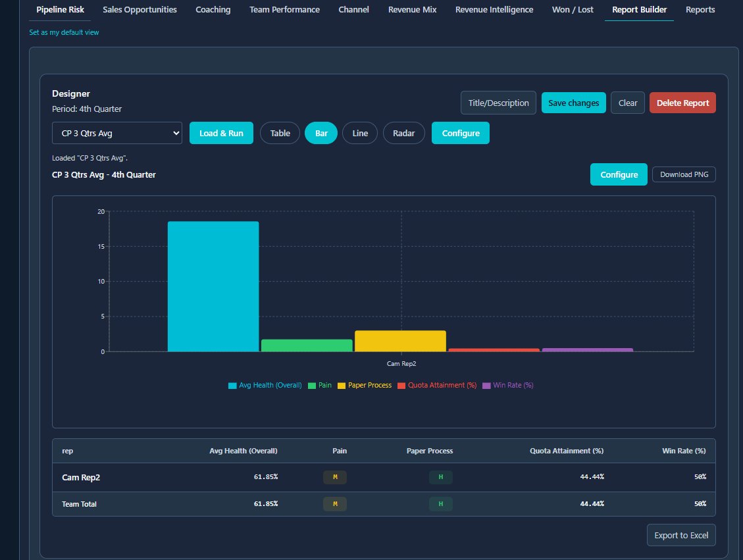Open the Won / Lost tab

click(x=572, y=10)
